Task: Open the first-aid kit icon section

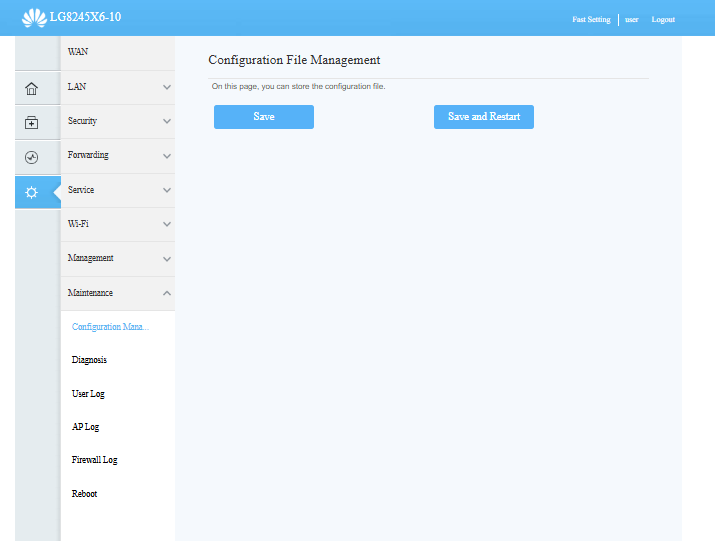Action: click(31, 123)
